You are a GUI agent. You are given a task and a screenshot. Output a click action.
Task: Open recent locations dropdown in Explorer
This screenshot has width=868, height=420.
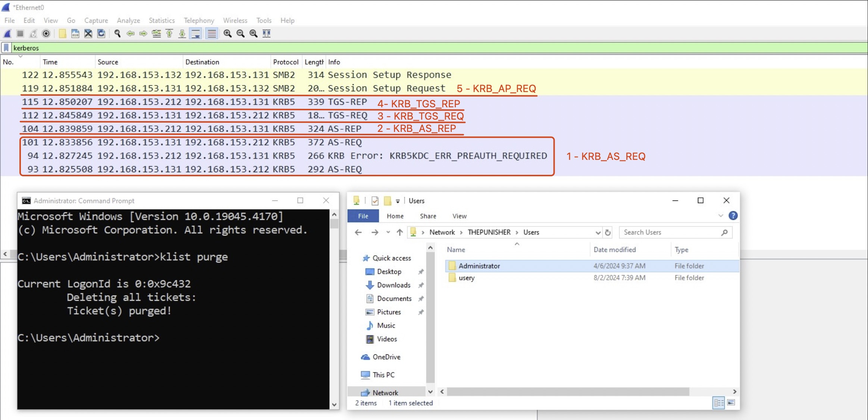click(x=388, y=233)
